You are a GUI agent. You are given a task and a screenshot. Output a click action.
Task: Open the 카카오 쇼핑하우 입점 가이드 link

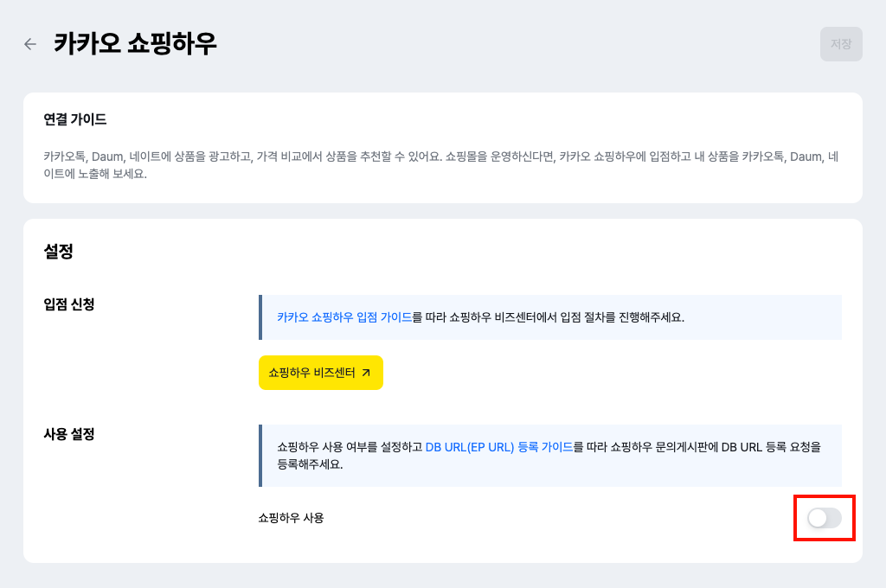[x=344, y=317]
